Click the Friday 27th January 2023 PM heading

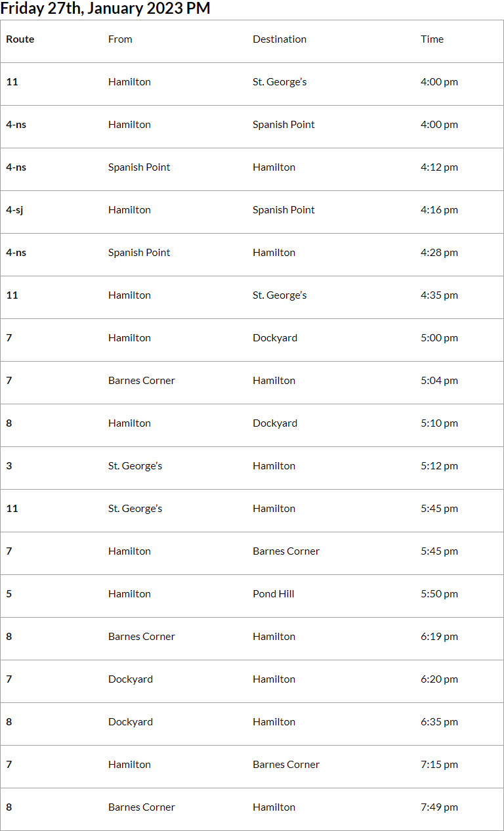click(105, 9)
